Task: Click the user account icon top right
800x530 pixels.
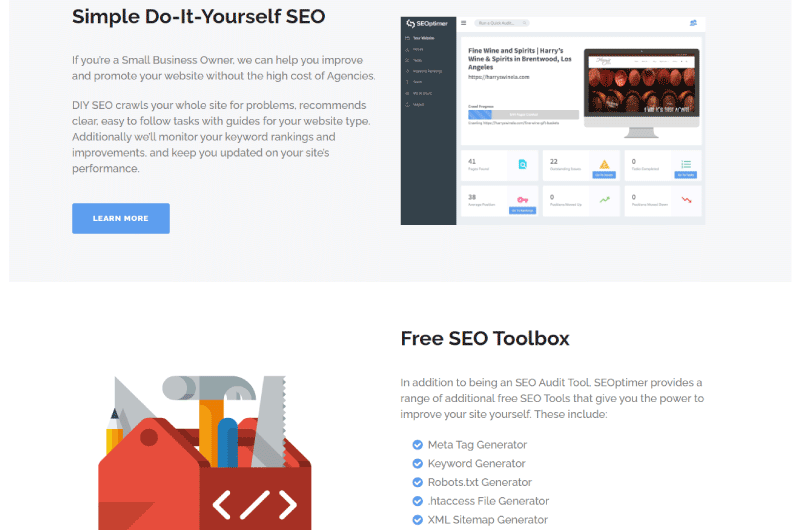Action: (693, 23)
